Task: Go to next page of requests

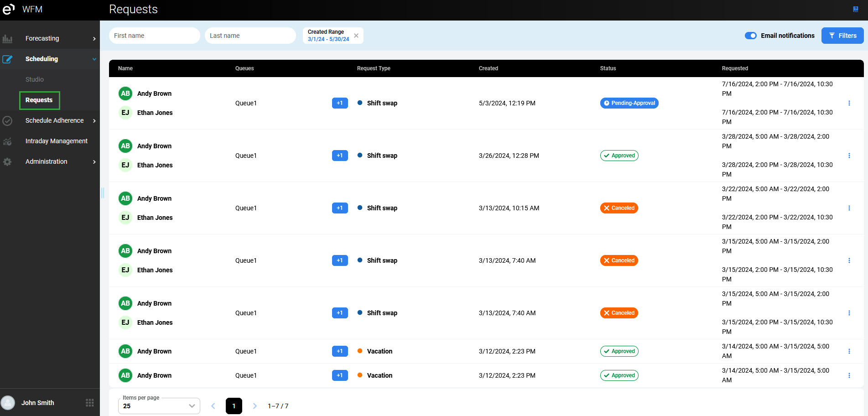Action: [255, 406]
